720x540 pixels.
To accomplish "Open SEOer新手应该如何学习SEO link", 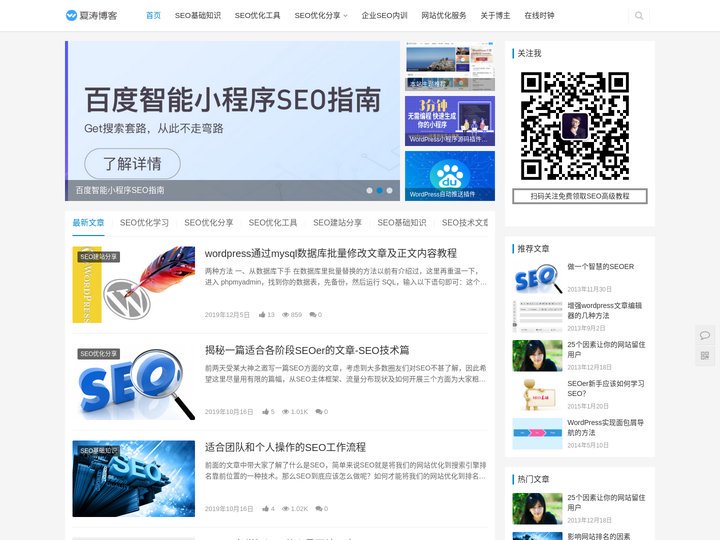I will (x=606, y=388).
